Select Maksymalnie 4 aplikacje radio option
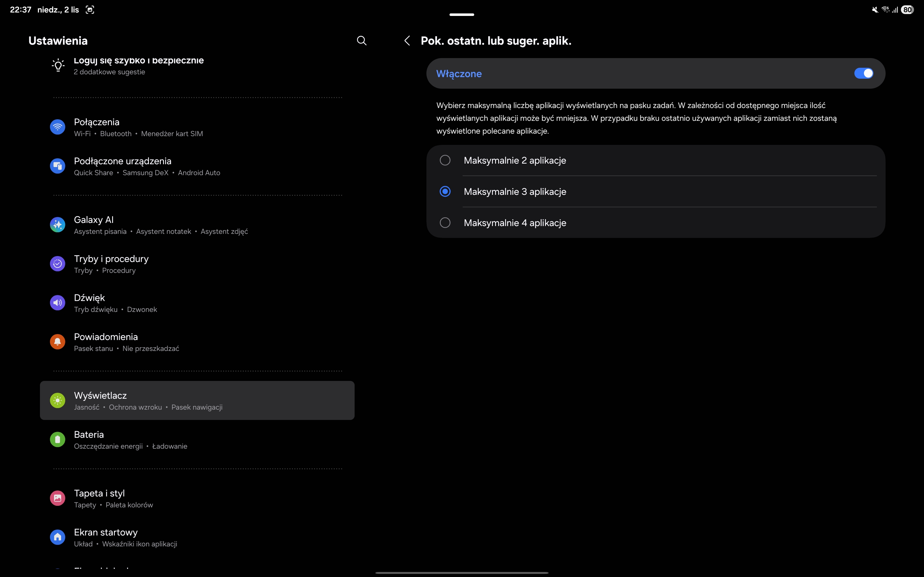Screen dimensions: 924x577 click(445, 223)
